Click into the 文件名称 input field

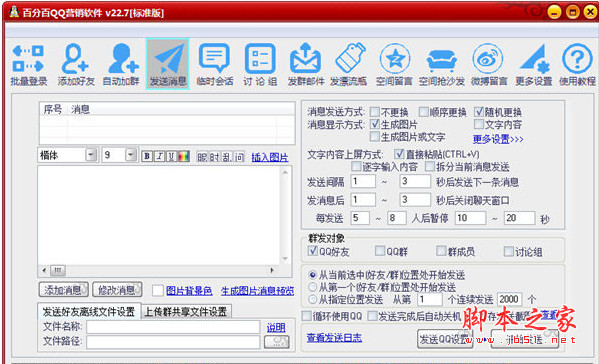pyautogui.click(x=173, y=327)
